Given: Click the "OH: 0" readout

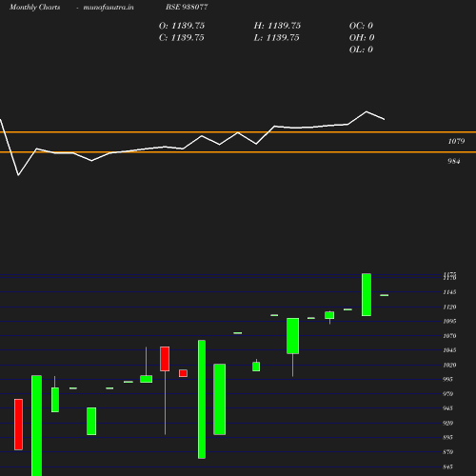Looking at the screenshot, I should (x=362, y=37).
